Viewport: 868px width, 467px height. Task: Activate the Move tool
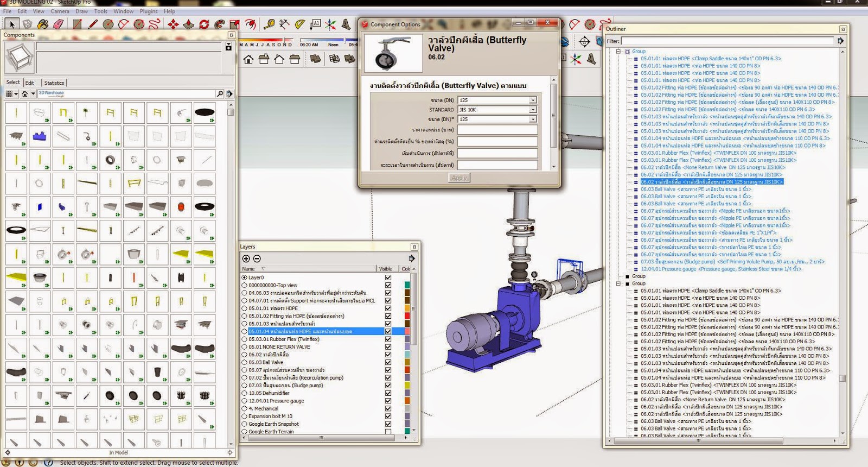[173, 24]
